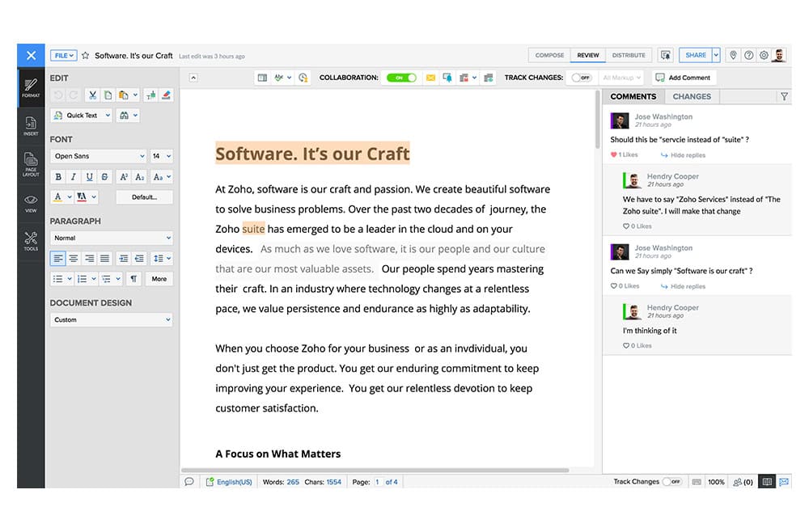Click the clear formatting eraser icon
This screenshot has height=532, width=809.
pos(166,95)
